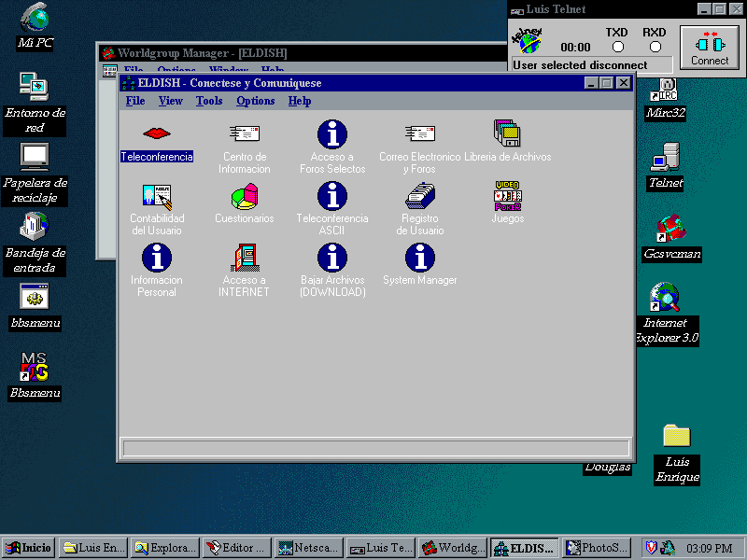Viewport: 747px width, 560px height.
Task: Open Centro de Informacion icon
Action: pos(245,133)
